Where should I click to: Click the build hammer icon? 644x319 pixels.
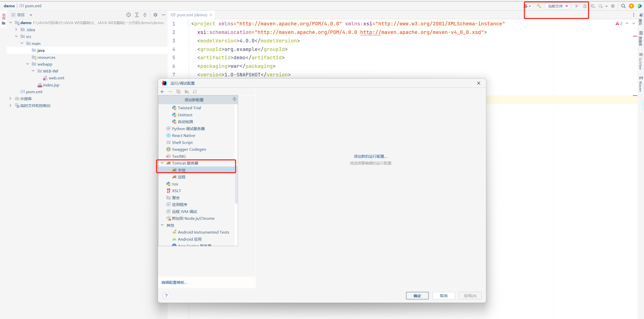[539, 6]
